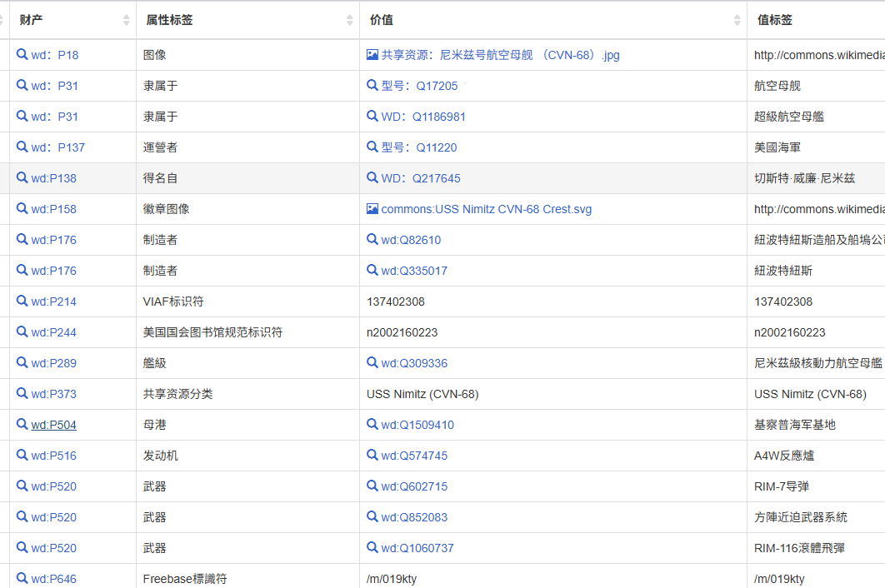Select the 母港 label cell

click(x=154, y=425)
